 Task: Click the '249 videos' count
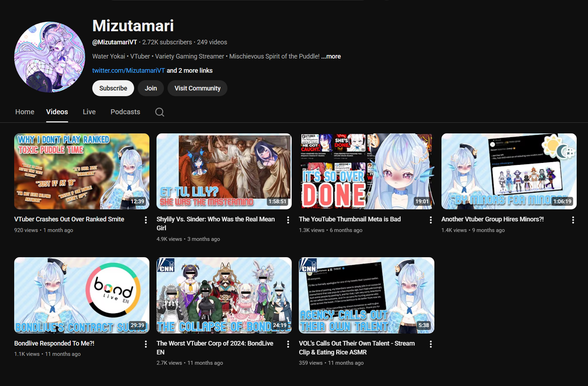point(212,42)
